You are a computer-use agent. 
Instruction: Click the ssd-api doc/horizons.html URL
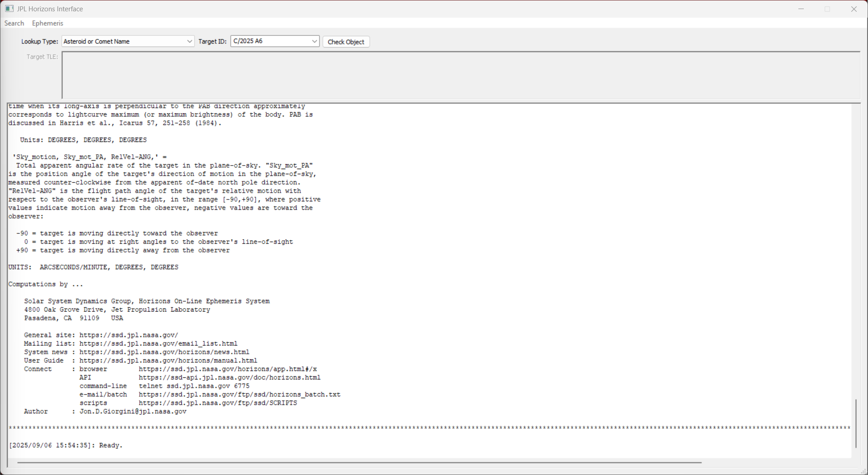230,377
